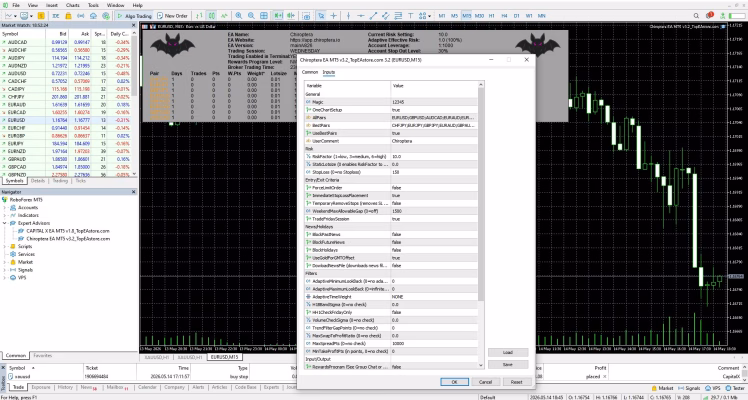Click the StopLoss value field
The width and height of the screenshot is (748, 400).
tap(434, 172)
